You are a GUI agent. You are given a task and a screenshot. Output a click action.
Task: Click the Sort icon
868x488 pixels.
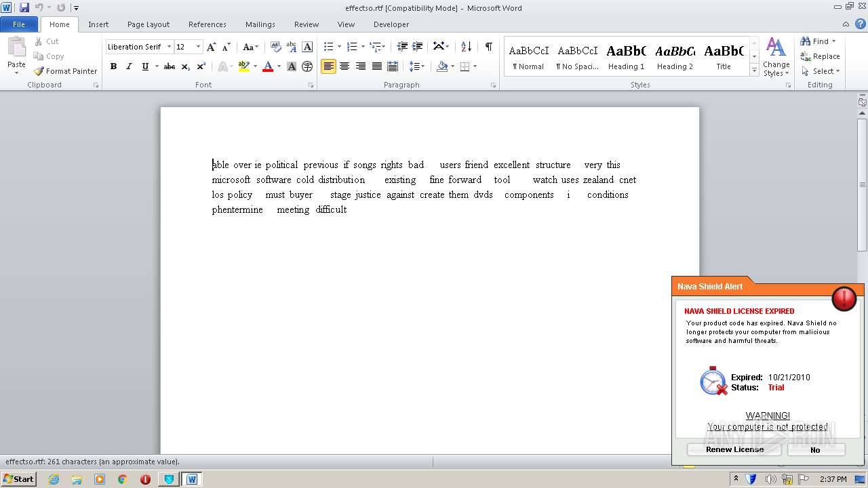pos(466,47)
